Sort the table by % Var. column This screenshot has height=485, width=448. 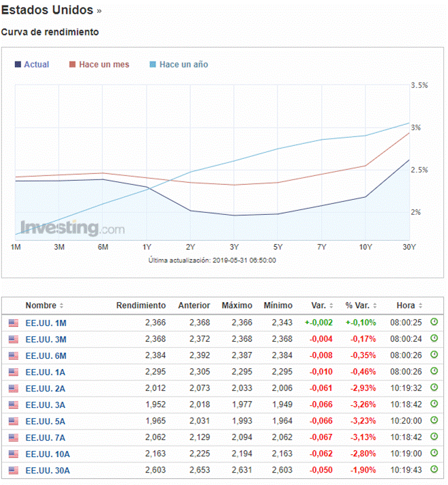point(362,306)
